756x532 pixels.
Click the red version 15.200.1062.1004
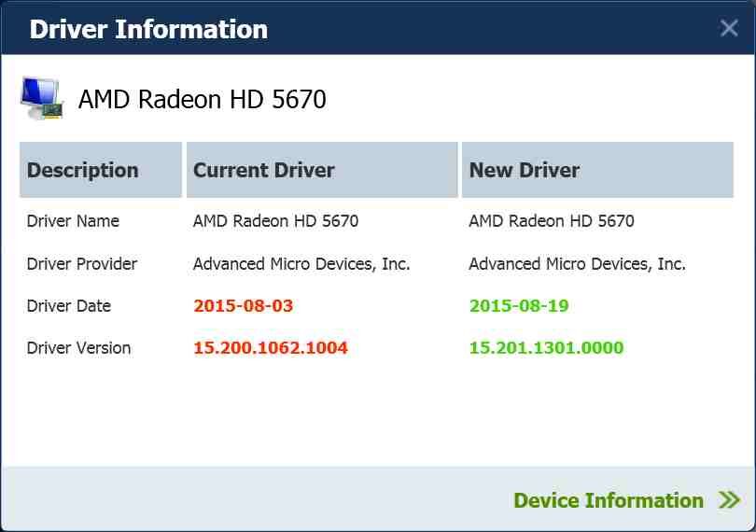(x=271, y=348)
